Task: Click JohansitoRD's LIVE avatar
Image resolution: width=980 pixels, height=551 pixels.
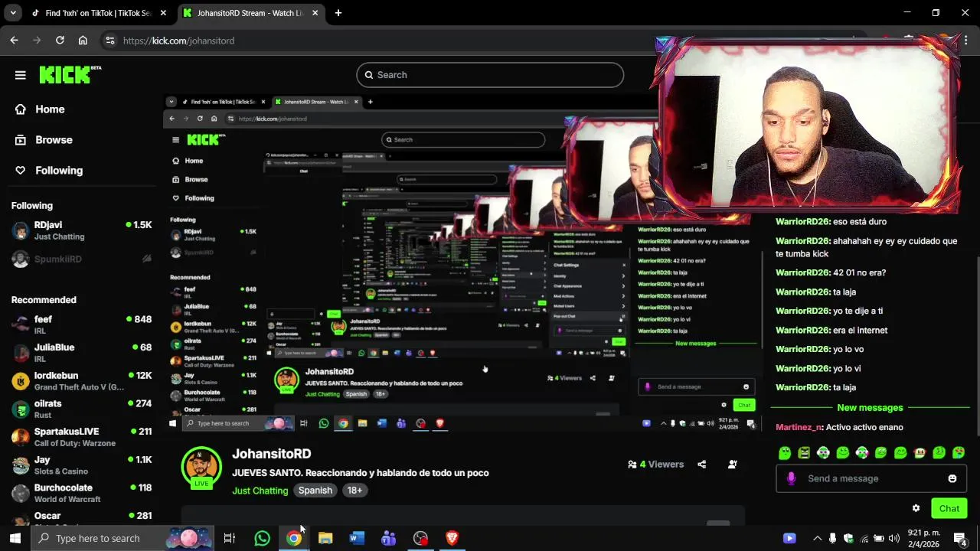Action: point(201,468)
